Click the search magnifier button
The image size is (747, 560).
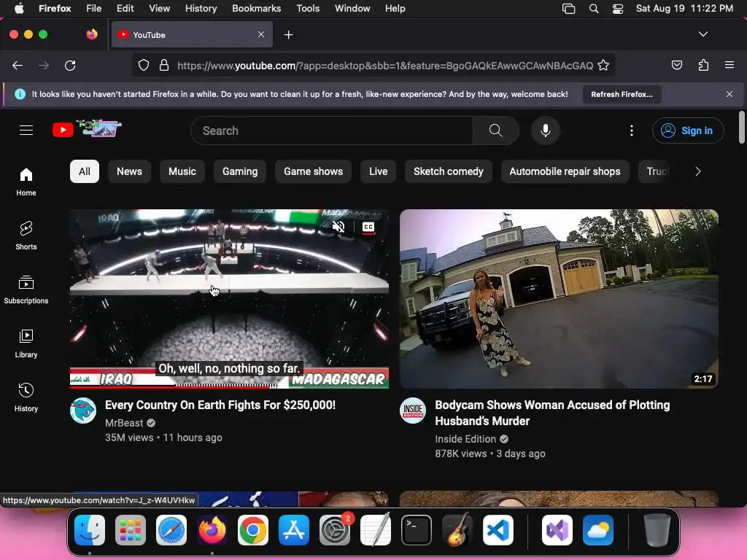point(495,131)
